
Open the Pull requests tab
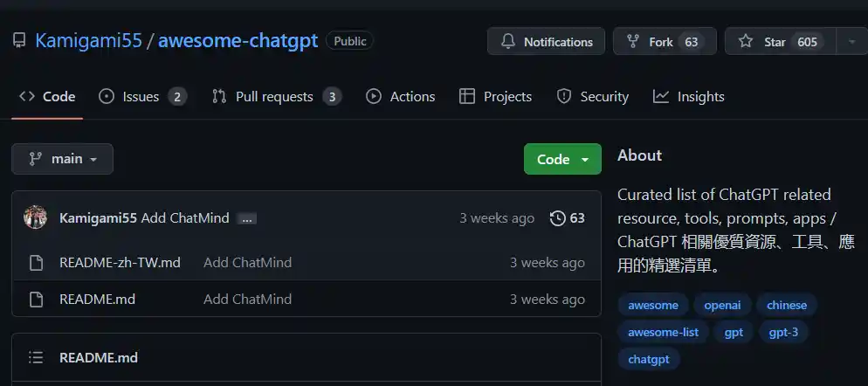(x=275, y=97)
